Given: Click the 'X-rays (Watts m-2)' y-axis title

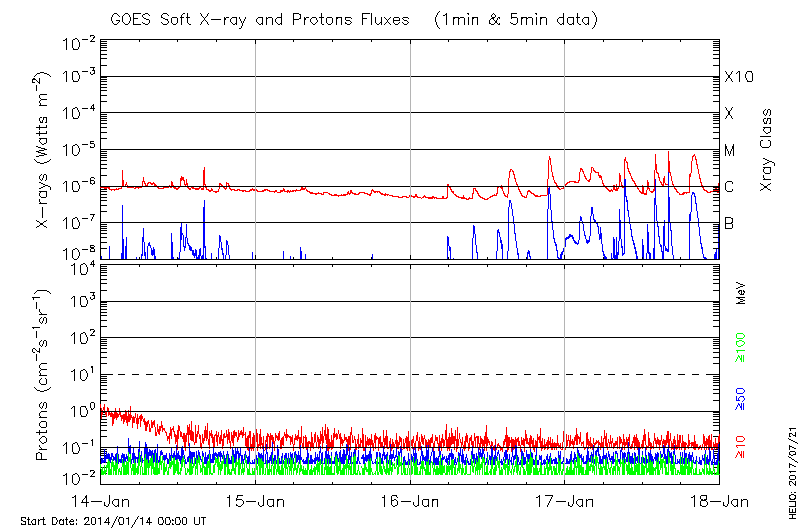Looking at the screenshot, I should [42, 150].
